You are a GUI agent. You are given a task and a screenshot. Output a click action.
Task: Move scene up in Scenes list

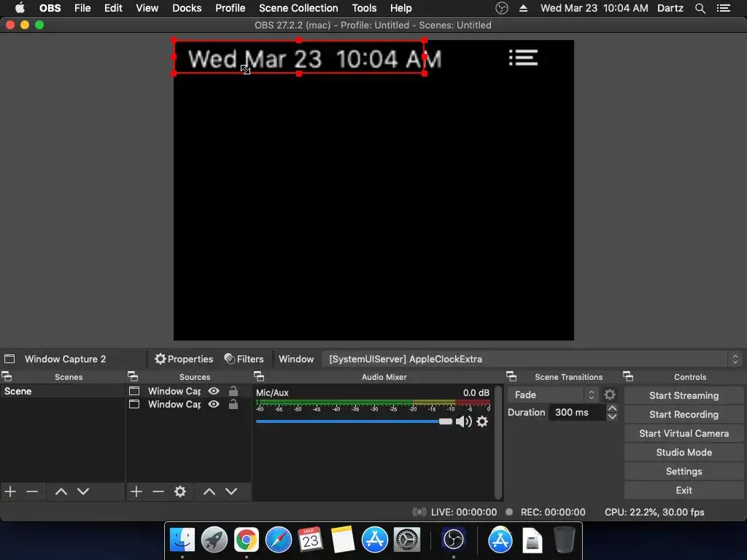pyautogui.click(x=61, y=491)
